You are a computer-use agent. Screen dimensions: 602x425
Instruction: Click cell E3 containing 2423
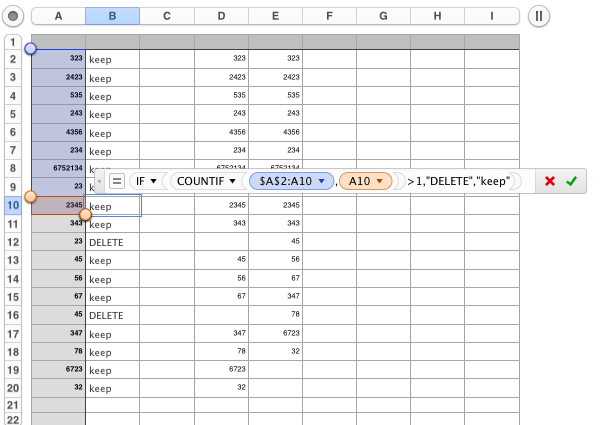(x=275, y=78)
